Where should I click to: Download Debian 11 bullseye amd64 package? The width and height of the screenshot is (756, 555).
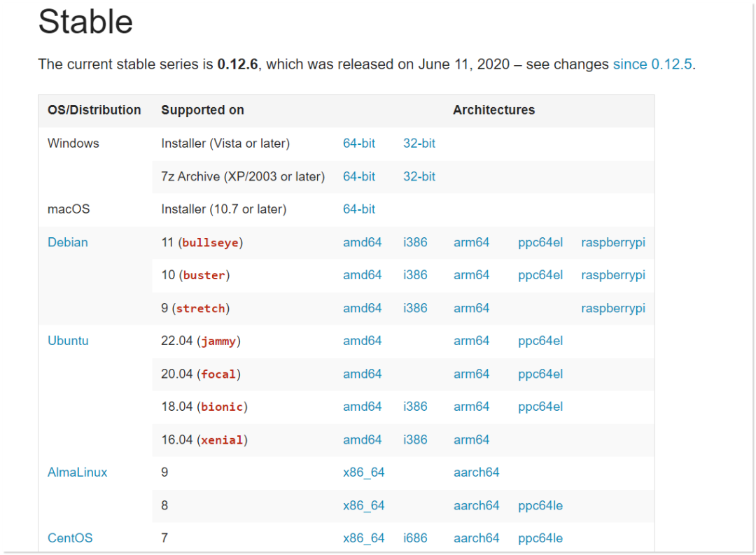(363, 242)
